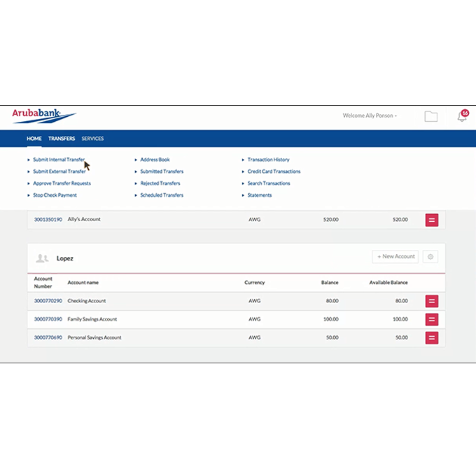
Task: Open Transaction History link
Action: [x=268, y=160]
